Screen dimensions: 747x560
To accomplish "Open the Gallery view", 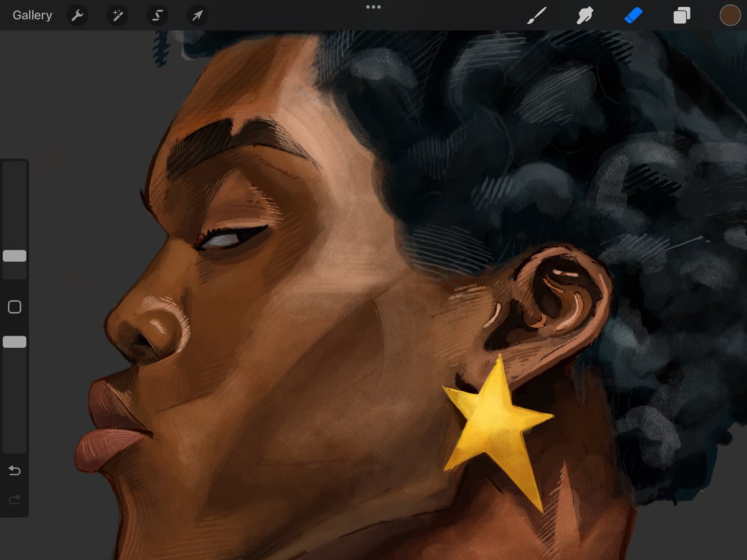I will pos(32,16).
